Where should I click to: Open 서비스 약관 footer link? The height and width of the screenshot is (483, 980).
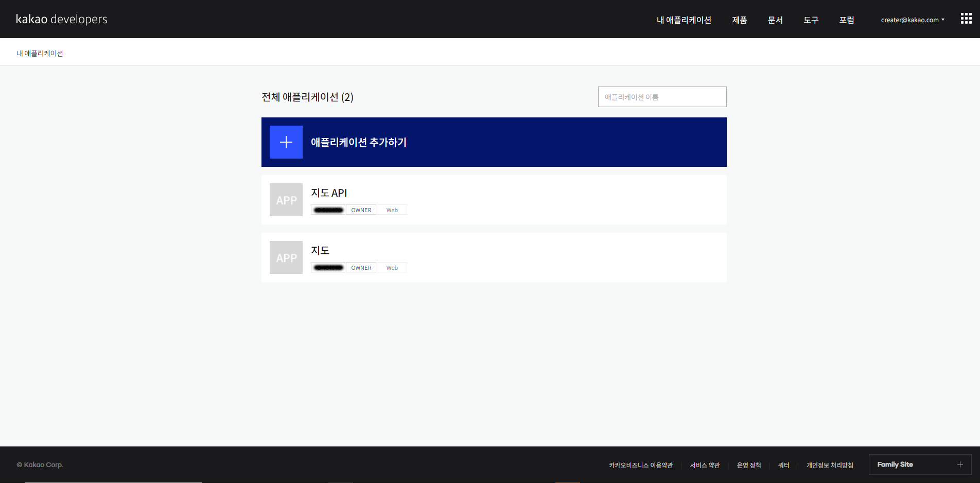705,465
